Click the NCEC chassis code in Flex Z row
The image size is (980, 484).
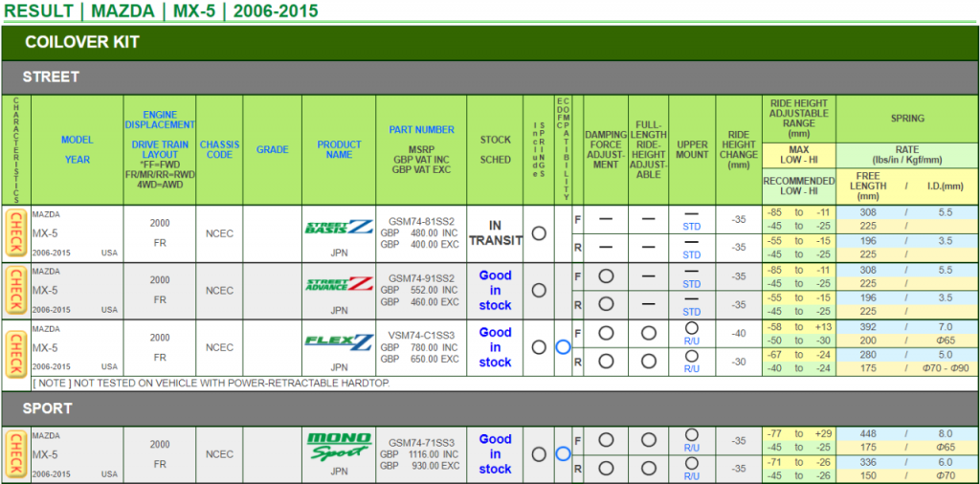[219, 347]
